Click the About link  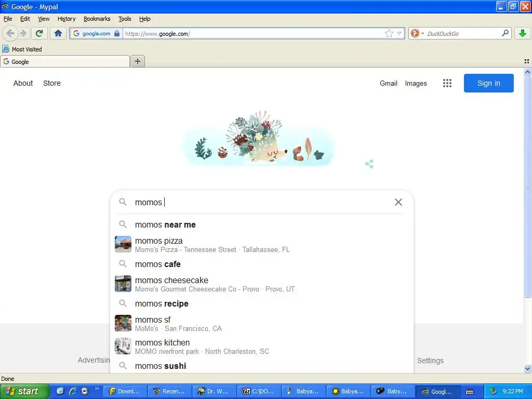coord(23,83)
